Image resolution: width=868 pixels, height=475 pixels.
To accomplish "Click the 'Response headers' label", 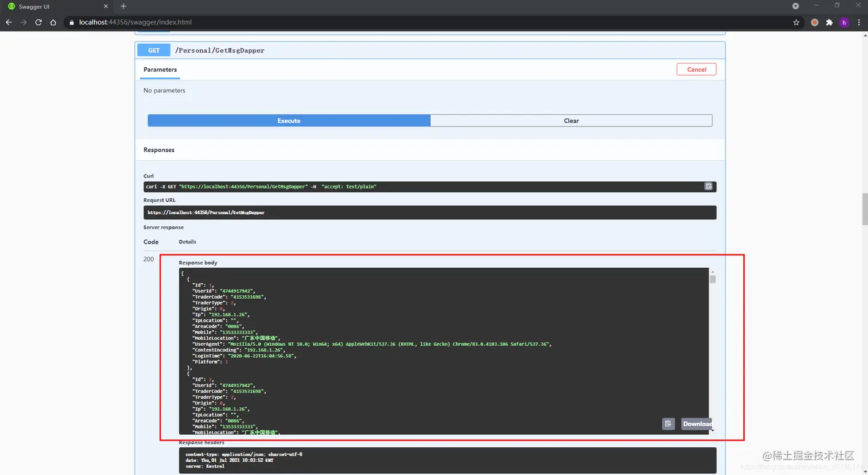I will coord(201,443).
